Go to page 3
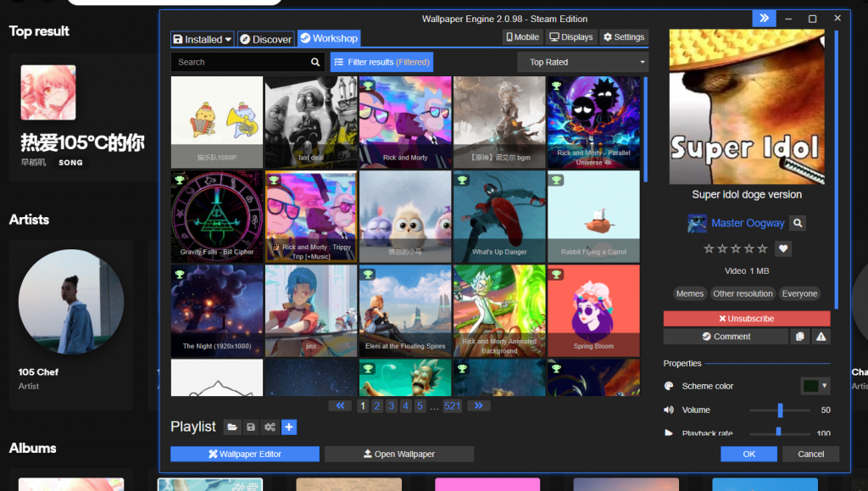Image resolution: width=868 pixels, height=491 pixels. 392,405
